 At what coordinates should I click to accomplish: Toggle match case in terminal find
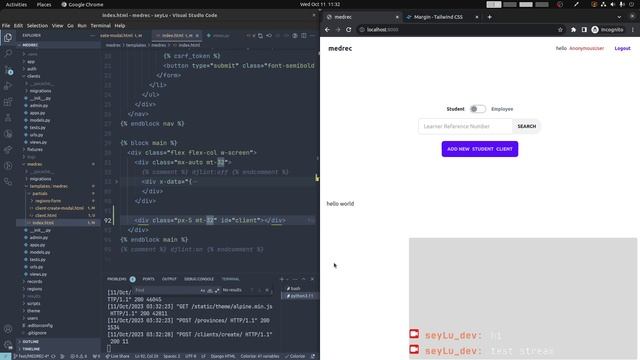(203, 291)
